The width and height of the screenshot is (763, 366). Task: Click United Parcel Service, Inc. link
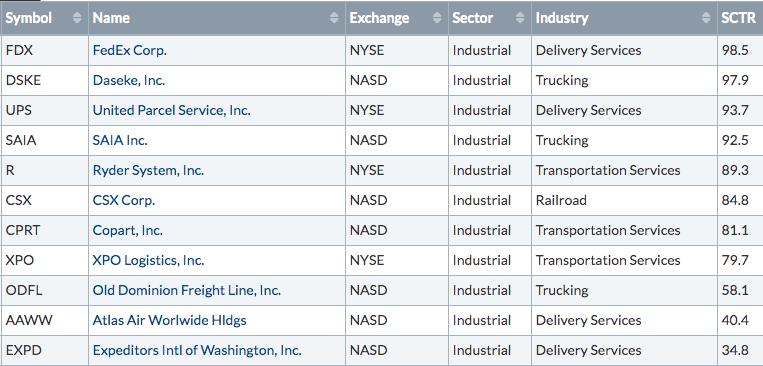[x=171, y=110]
